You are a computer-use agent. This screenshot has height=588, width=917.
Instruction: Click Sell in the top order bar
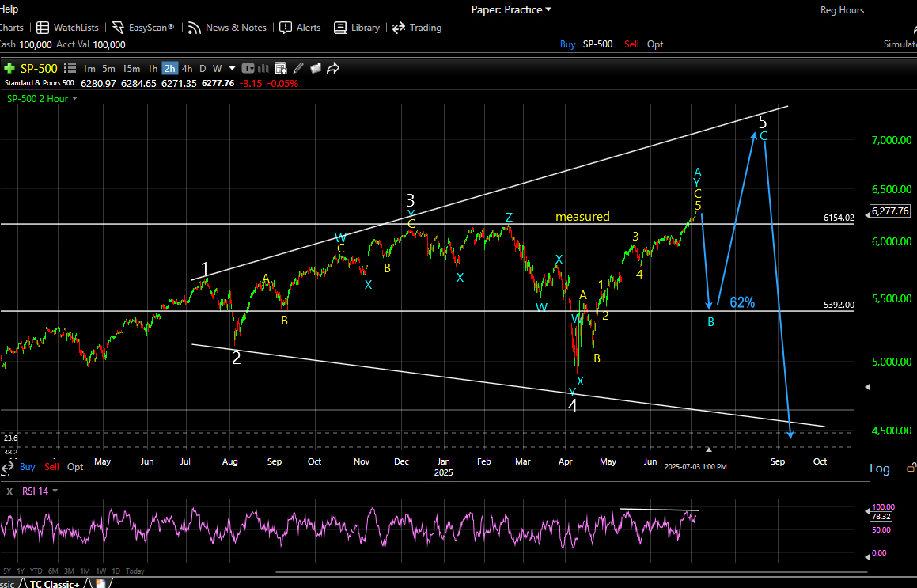click(x=631, y=44)
